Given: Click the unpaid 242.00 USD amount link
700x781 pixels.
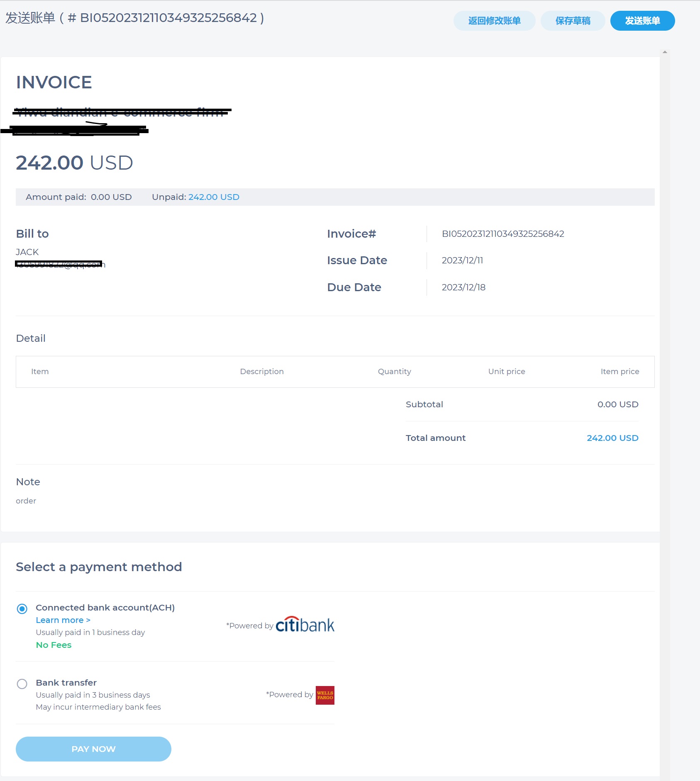Looking at the screenshot, I should [x=213, y=197].
